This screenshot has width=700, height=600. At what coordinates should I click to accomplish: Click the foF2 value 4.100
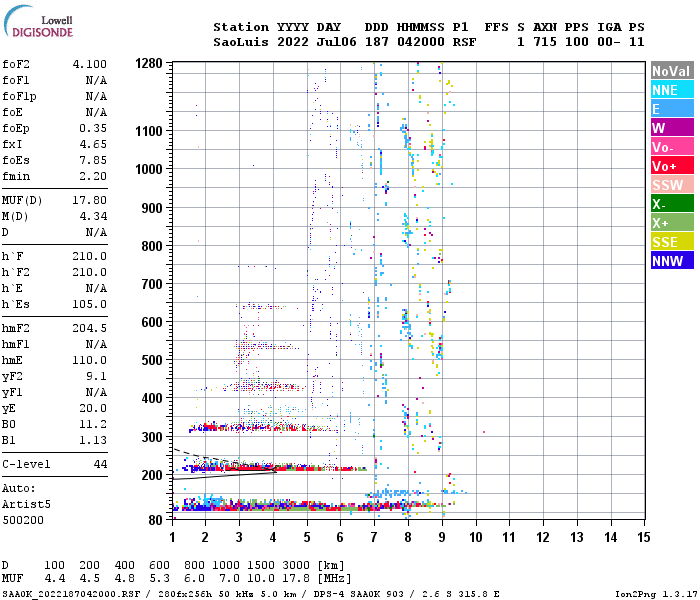(90, 64)
